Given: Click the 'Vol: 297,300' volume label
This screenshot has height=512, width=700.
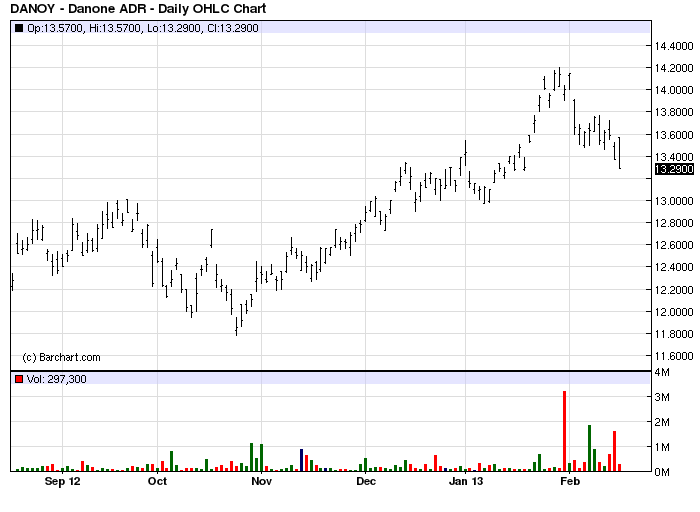Looking at the screenshot, I should (57, 379).
